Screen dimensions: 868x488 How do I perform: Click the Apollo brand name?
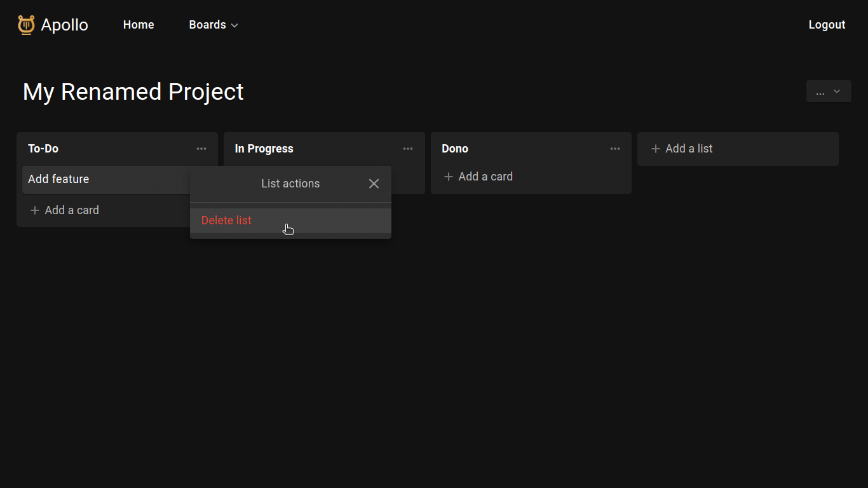tap(65, 25)
